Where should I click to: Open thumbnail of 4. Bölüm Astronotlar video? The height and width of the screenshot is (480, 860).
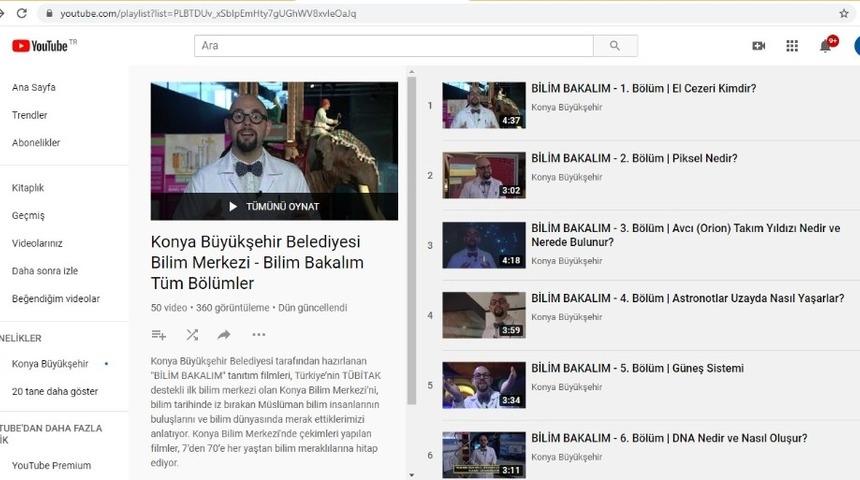pos(484,315)
